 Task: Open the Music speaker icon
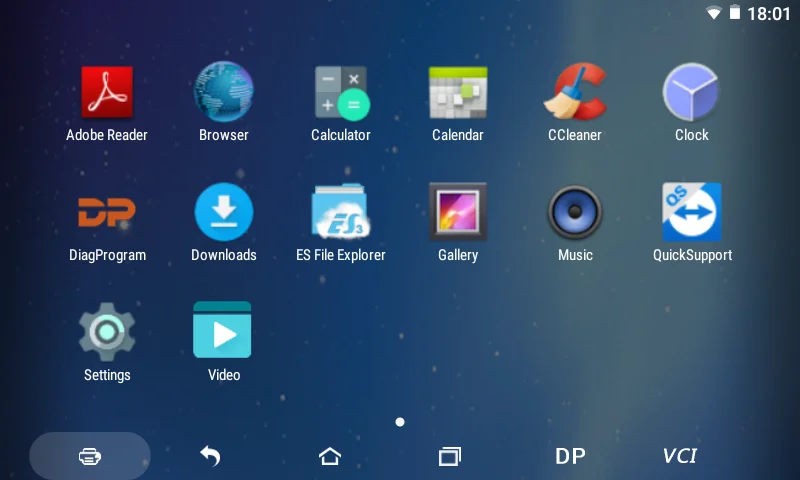click(x=575, y=212)
